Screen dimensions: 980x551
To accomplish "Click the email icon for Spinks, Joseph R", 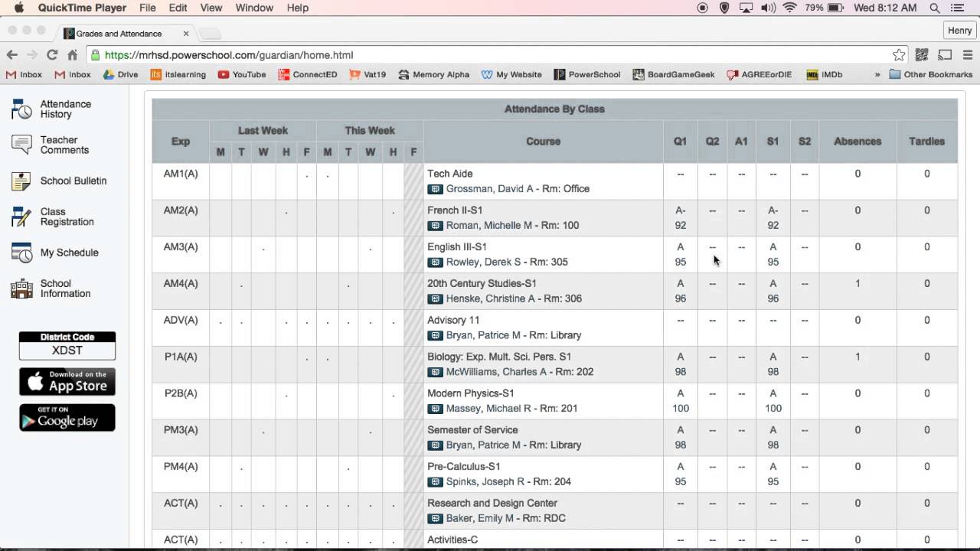I will pos(435,482).
